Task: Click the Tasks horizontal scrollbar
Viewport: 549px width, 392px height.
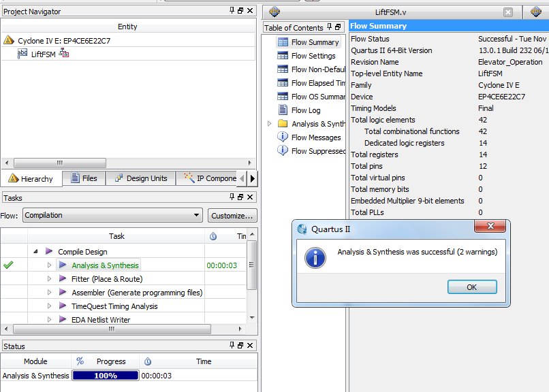Action: coord(112,329)
